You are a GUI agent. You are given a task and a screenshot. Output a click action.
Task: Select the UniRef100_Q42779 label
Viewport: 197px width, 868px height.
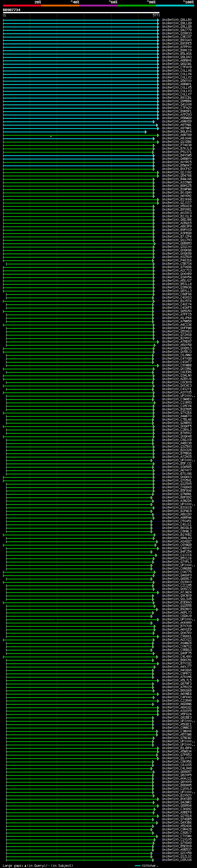(177, 30)
